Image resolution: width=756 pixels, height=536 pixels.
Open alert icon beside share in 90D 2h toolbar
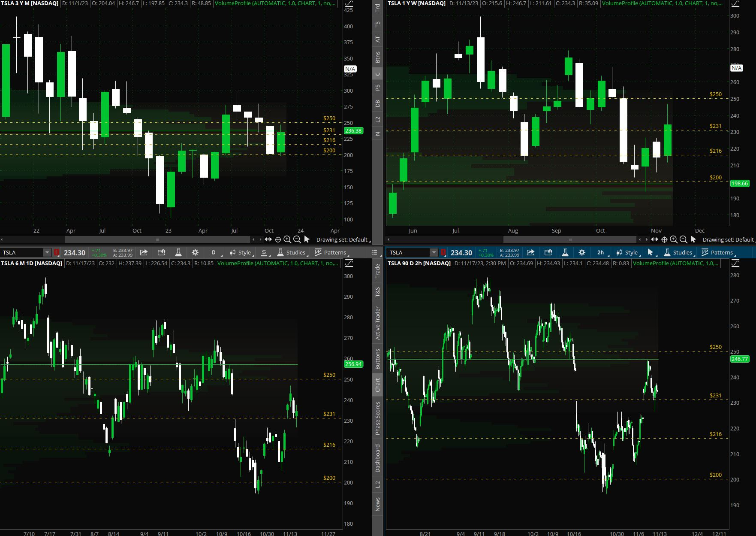pyautogui.click(x=548, y=252)
